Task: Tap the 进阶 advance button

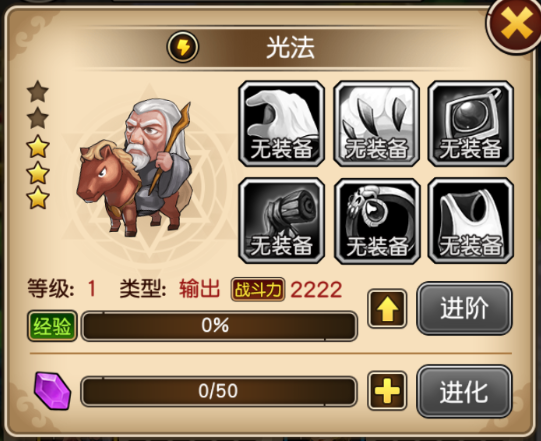Action: (464, 308)
